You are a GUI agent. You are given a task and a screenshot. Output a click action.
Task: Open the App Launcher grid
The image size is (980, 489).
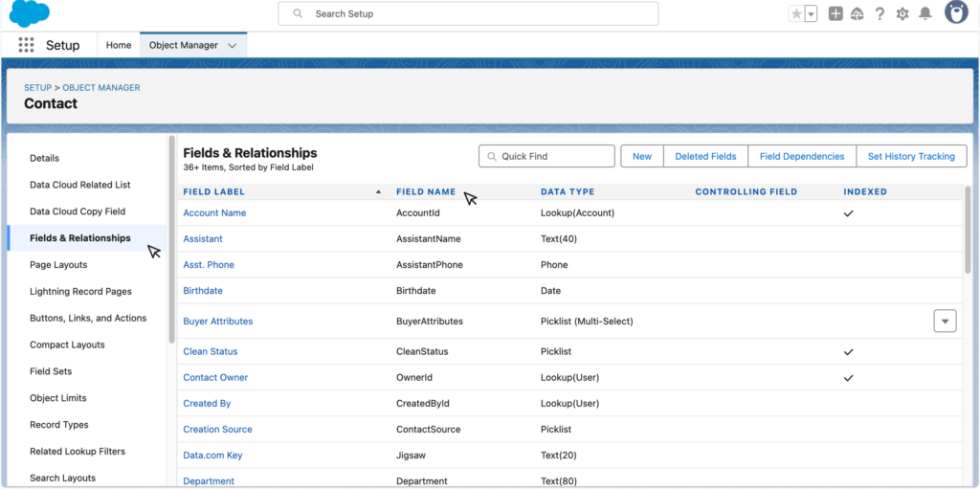26,45
